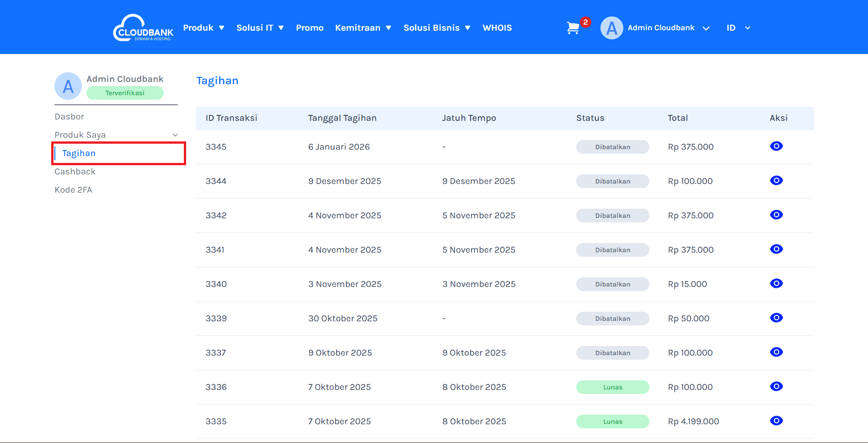
Task: Go to the Promo page
Action: [310, 28]
